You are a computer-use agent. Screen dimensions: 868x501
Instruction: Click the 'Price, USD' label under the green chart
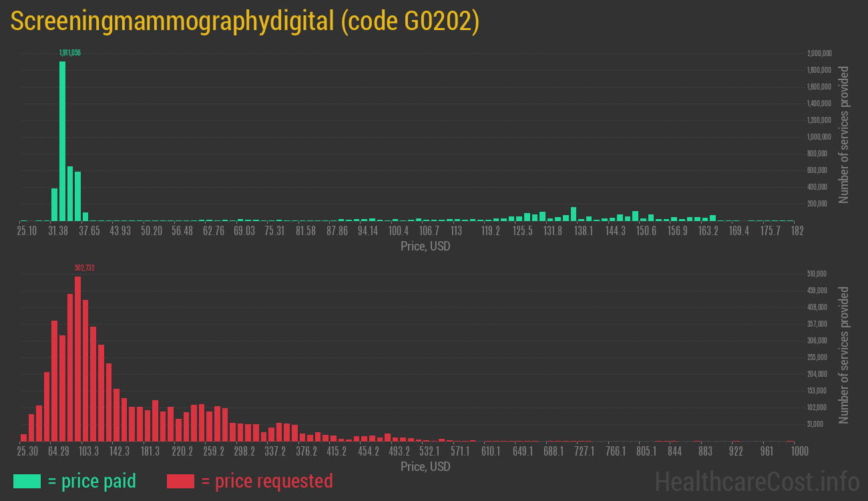[x=425, y=246]
